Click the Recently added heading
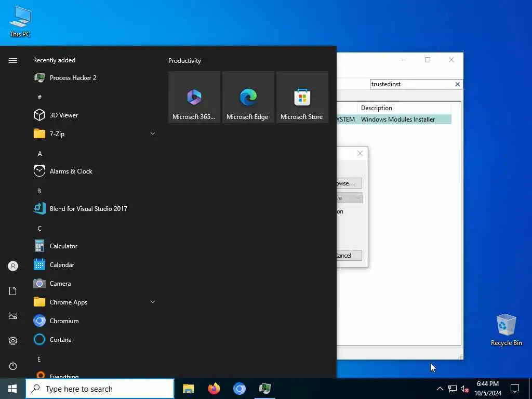This screenshot has width=532, height=399. coord(54,60)
